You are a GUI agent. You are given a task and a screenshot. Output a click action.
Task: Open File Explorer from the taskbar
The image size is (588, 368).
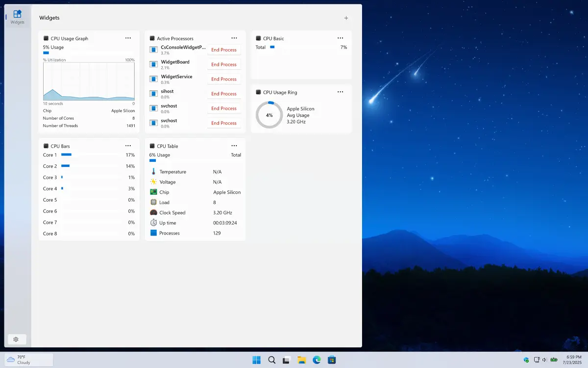(302, 360)
